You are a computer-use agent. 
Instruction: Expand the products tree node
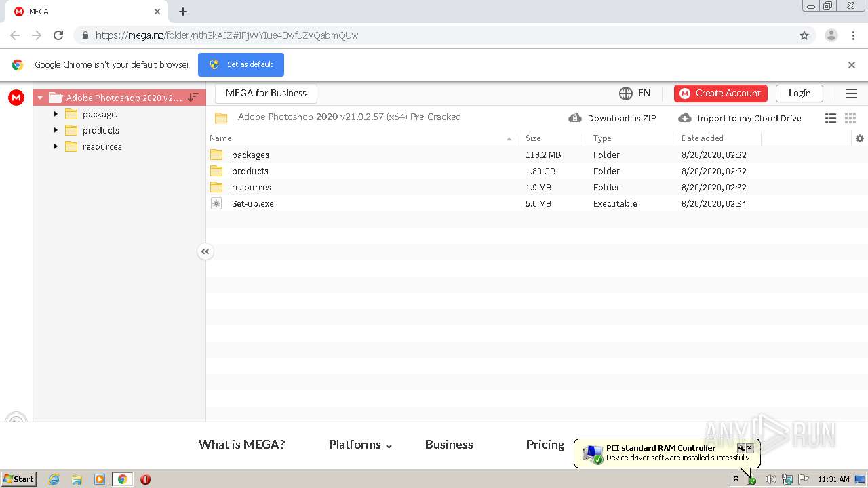(56, 130)
